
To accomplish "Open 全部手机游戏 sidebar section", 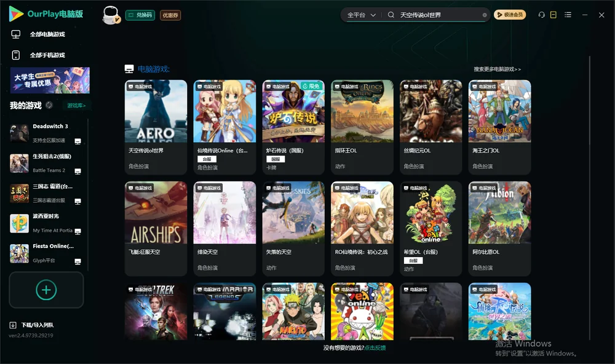I will 47,55.
